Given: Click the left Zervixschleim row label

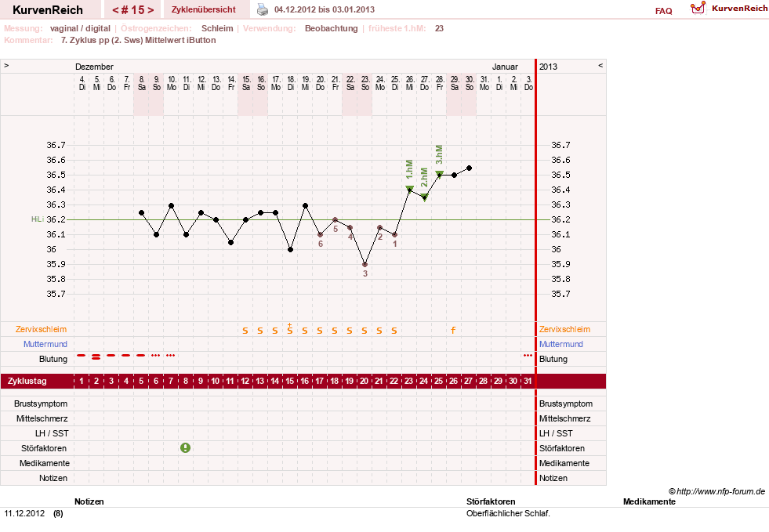Looking at the screenshot, I should point(42,330).
